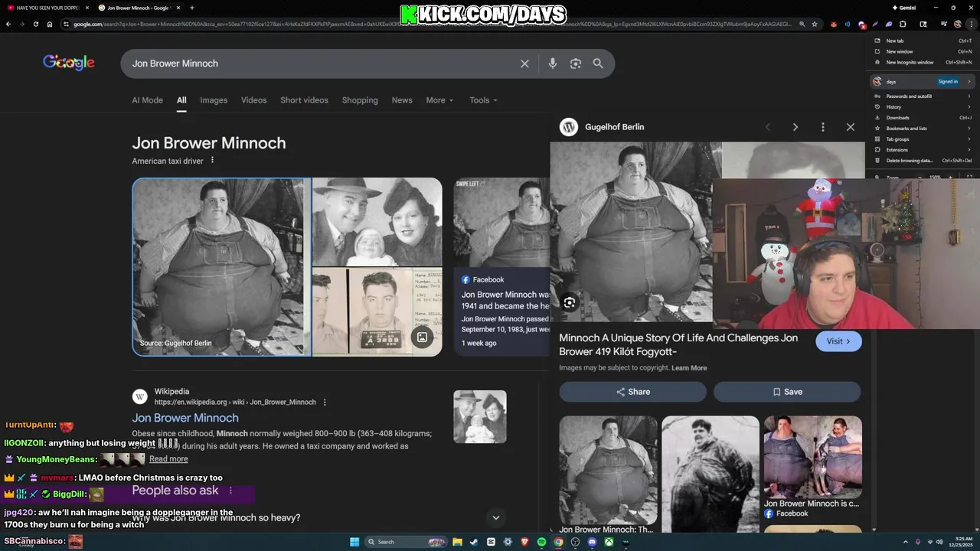Open more options beside American taxi driver
Viewport: 980px width, 551px height.
pos(212,161)
